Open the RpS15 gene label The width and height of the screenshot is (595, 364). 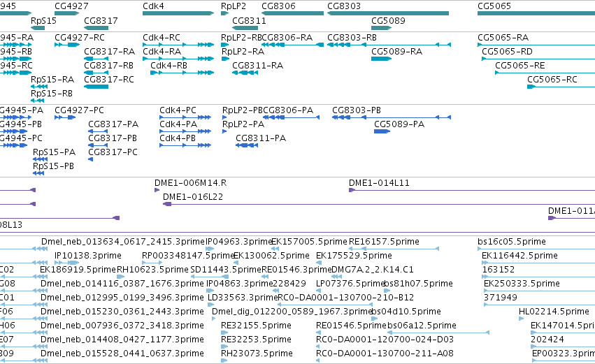43,20
